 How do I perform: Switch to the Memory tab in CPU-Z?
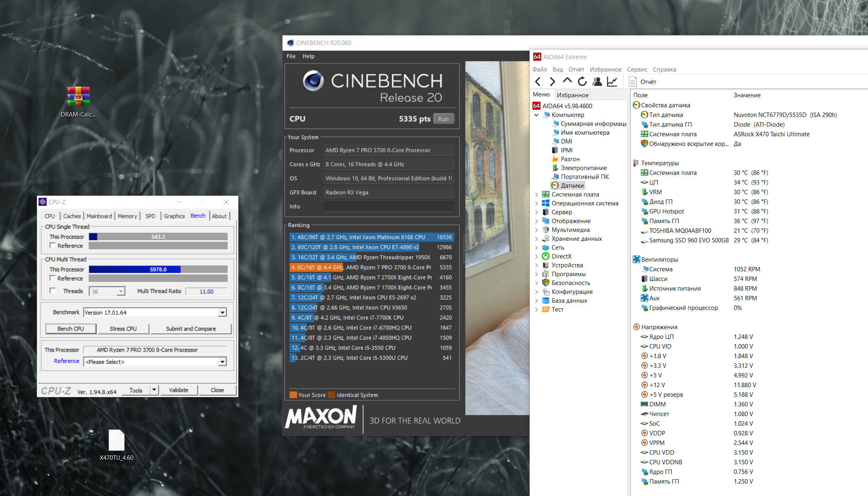pyautogui.click(x=127, y=216)
